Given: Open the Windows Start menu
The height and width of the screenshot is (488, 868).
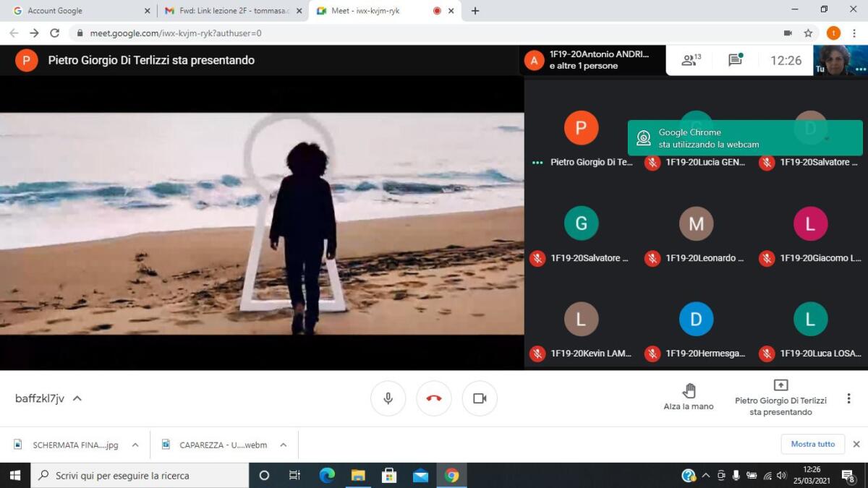Looking at the screenshot, I should (x=14, y=475).
